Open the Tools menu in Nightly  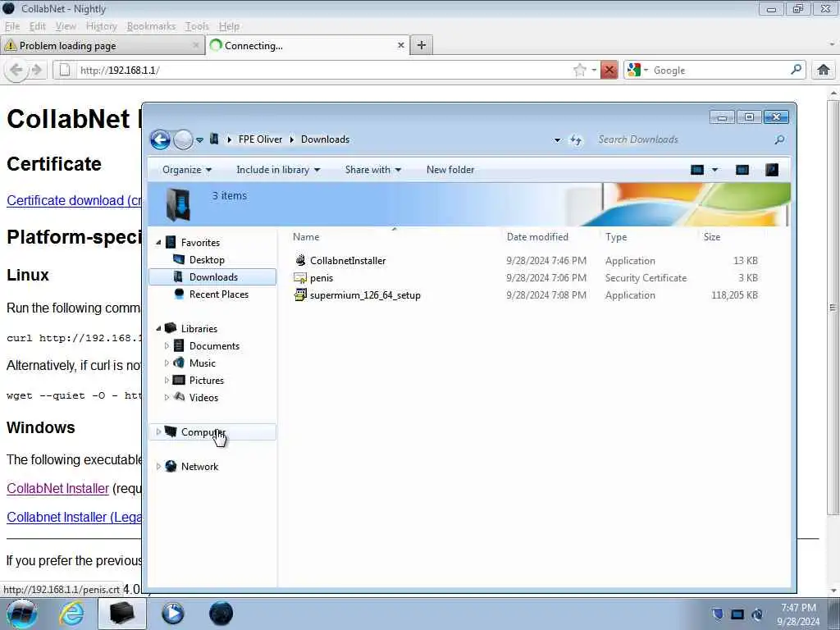tap(197, 26)
